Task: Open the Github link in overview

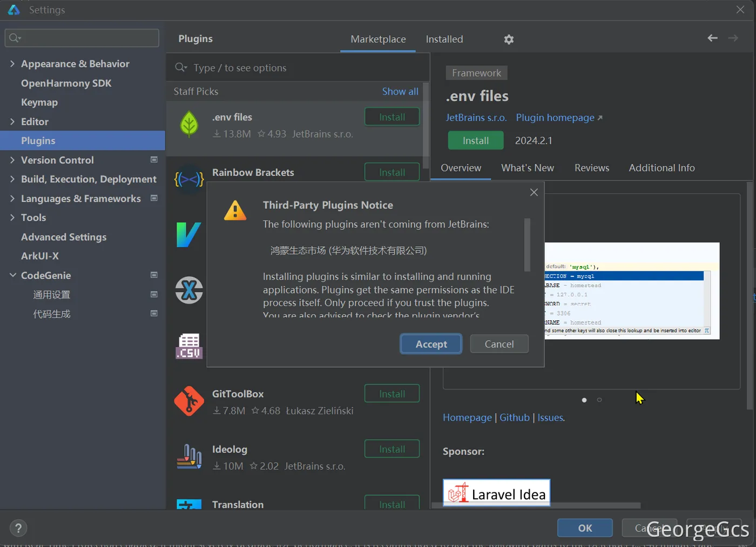Action: coord(515,417)
